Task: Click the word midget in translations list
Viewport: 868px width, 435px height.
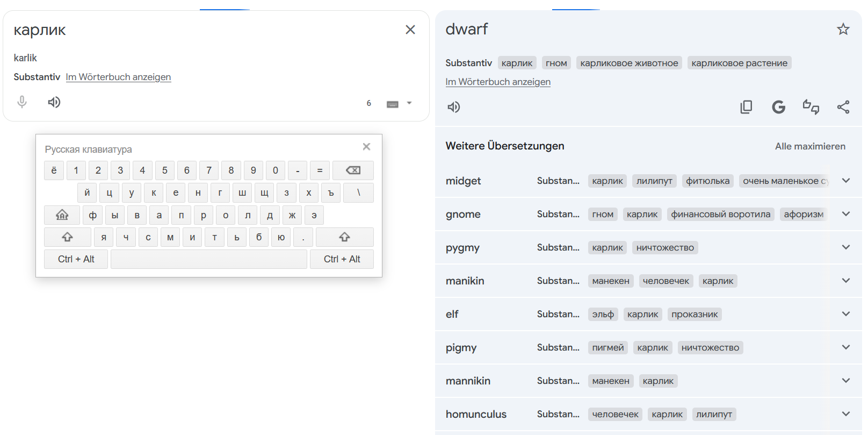Action: (x=463, y=181)
